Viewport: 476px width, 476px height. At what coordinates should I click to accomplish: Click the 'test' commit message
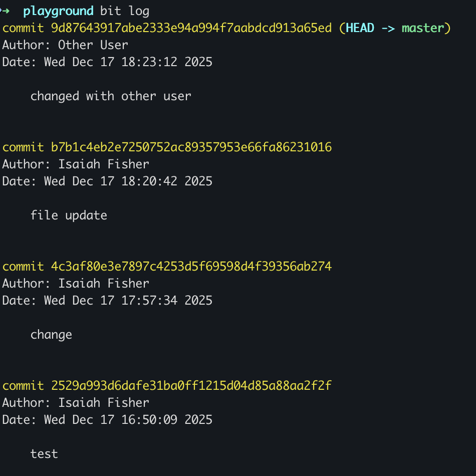click(x=44, y=453)
